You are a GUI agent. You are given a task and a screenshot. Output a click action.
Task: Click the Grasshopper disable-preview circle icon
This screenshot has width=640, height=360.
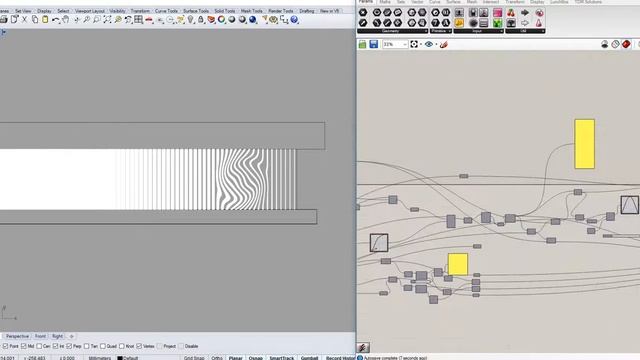(616, 44)
